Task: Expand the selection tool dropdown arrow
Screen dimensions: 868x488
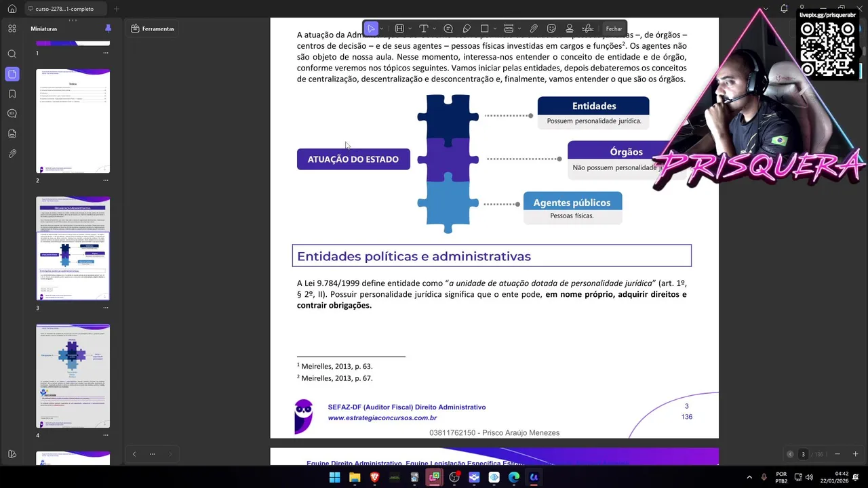Action: pos(382,28)
